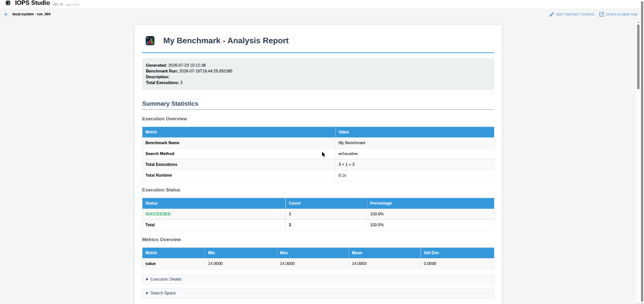Select the My Benchmark - Analysis Report heading

click(226, 41)
